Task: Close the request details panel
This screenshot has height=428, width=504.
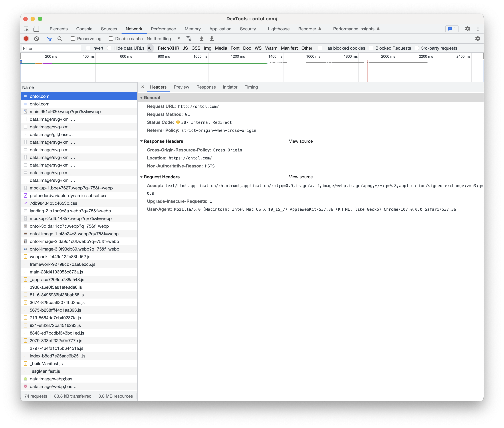Action: 142,87
